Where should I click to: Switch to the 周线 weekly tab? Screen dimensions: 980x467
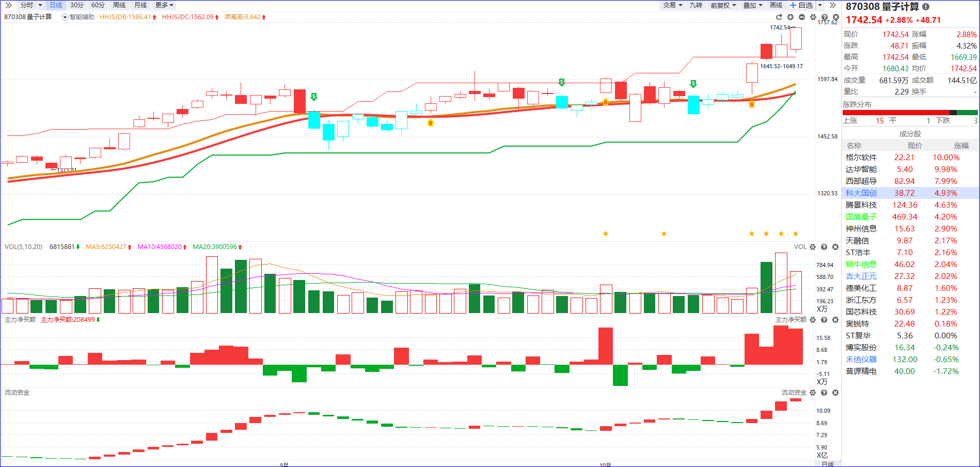pos(119,5)
